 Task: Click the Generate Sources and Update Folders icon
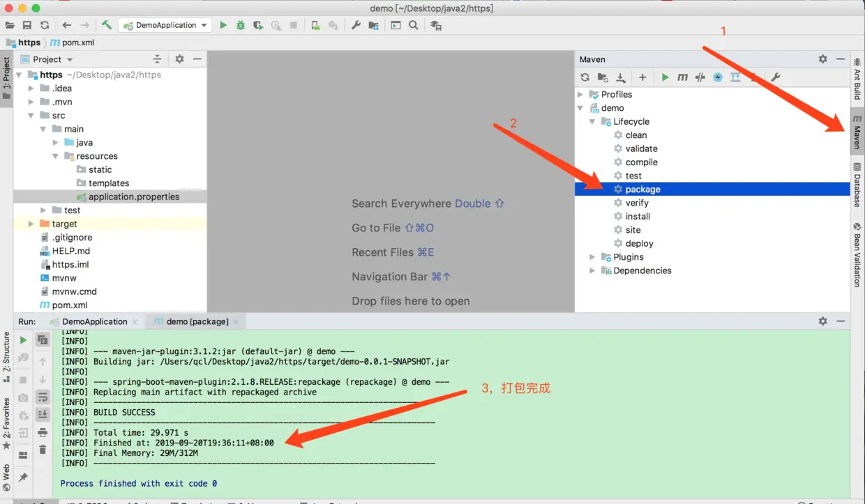pyautogui.click(x=603, y=77)
